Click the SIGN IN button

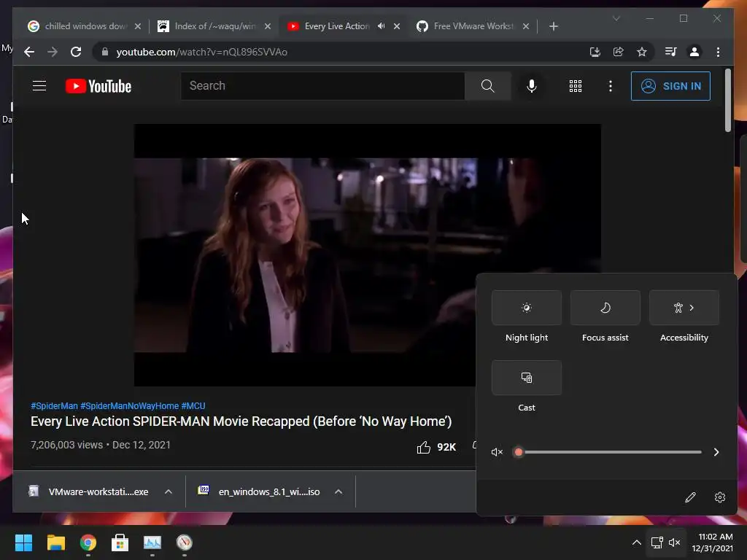[670, 86]
